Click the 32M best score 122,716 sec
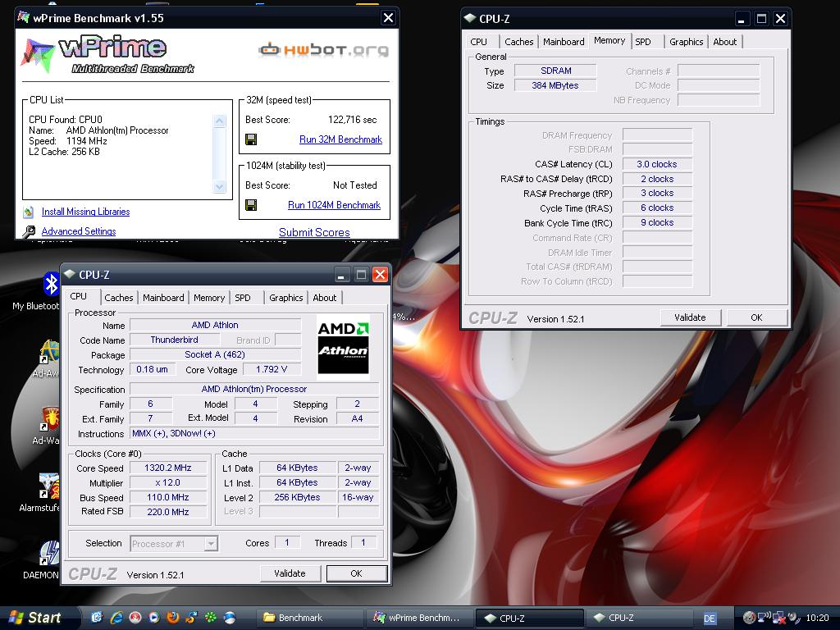Viewport: 840px width, 630px height. 353,120
